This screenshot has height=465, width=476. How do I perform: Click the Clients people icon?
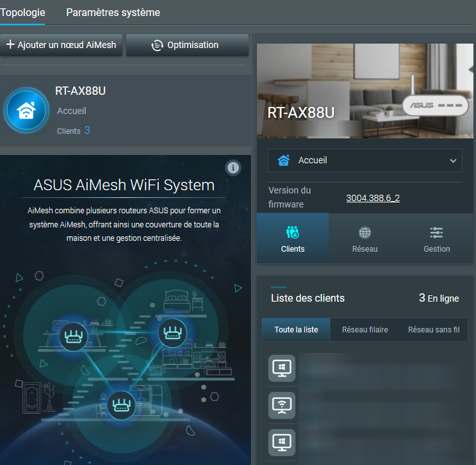pos(293,232)
